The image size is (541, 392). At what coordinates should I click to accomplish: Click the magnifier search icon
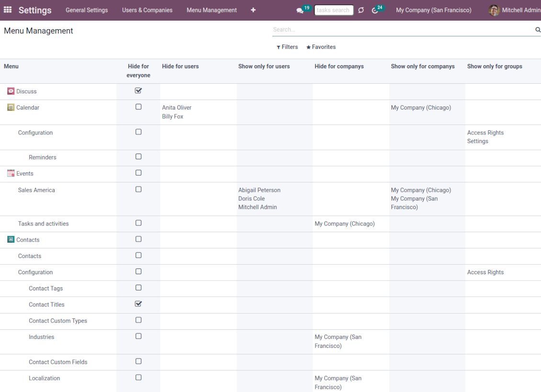point(538,30)
